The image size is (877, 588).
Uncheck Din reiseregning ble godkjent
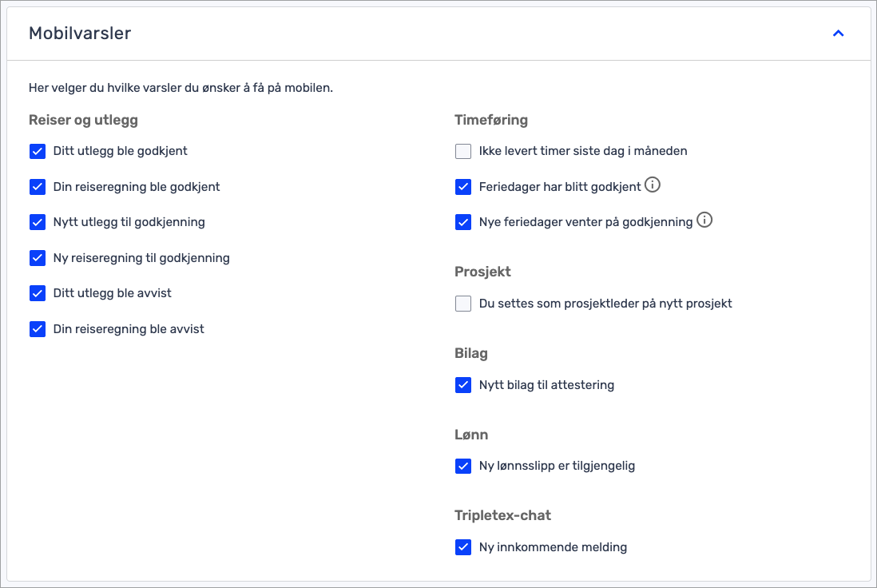(x=38, y=187)
